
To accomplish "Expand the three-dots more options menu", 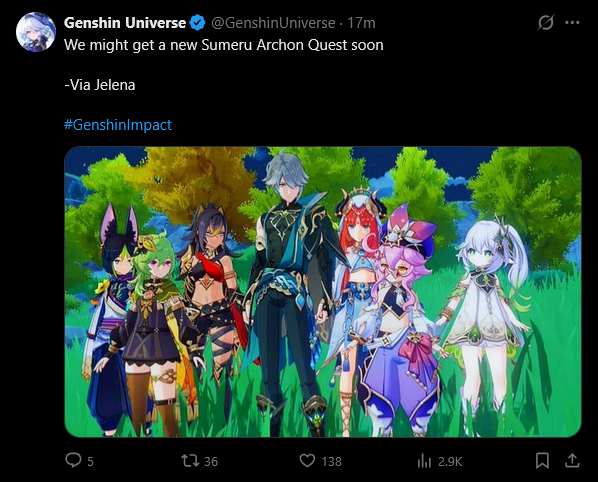I will (572, 22).
